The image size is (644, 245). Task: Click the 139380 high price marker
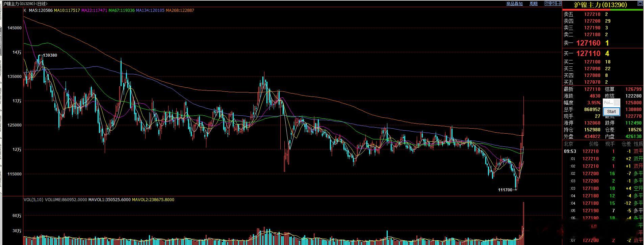[x=50, y=55]
